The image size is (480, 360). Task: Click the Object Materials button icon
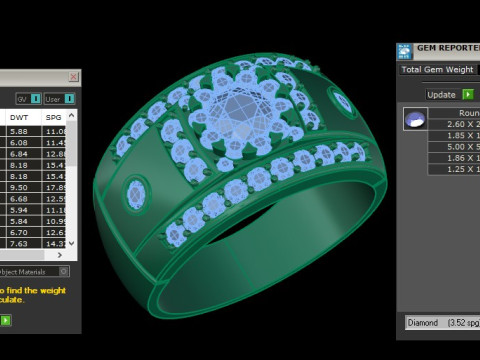(64, 271)
